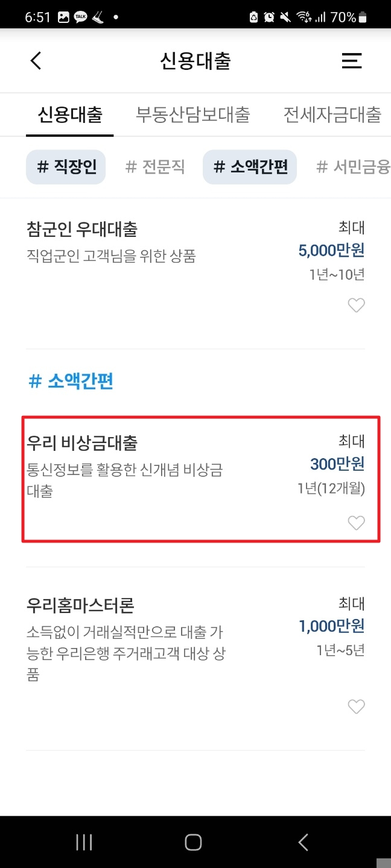Image resolution: width=391 pixels, height=868 pixels.
Task: Favorite the 참군인 우대대출 product heart icon
Action: [x=356, y=305]
